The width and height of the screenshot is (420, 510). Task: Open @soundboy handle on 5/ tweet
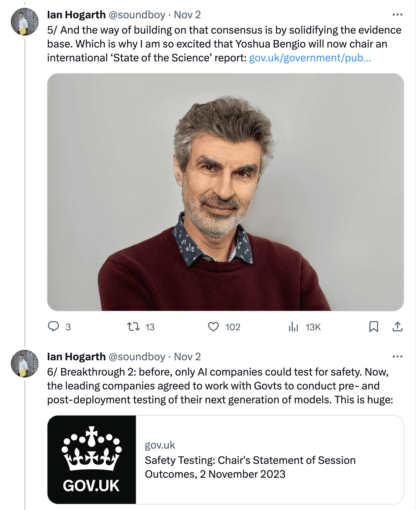137,15
